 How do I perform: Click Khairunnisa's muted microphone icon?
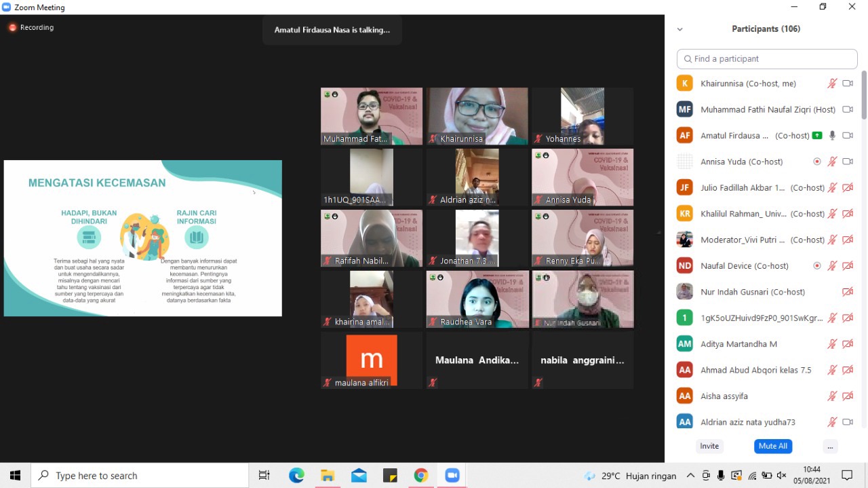[x=832, y=83]
